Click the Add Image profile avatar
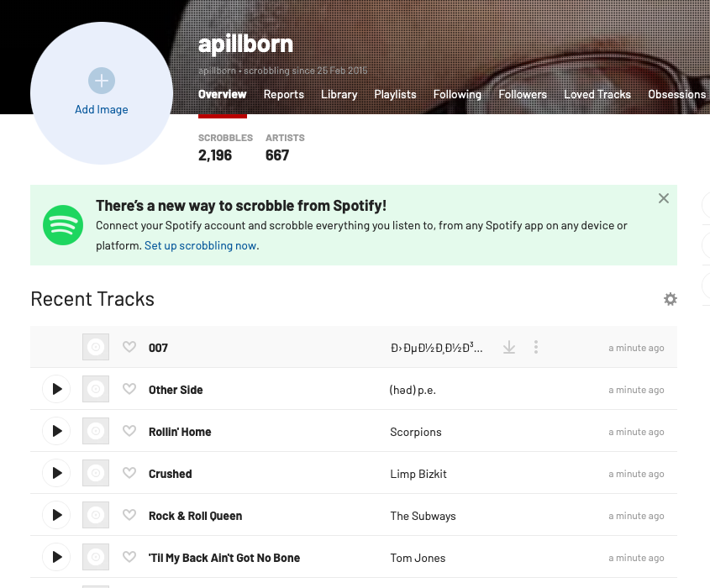 pyautogui.click(x=101, y=93)
